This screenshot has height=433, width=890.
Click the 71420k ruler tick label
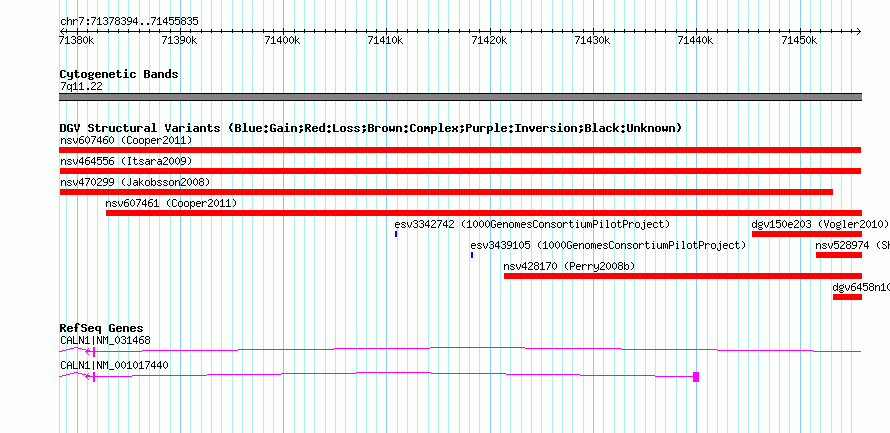pyautogui.click(x=489, y=40)
